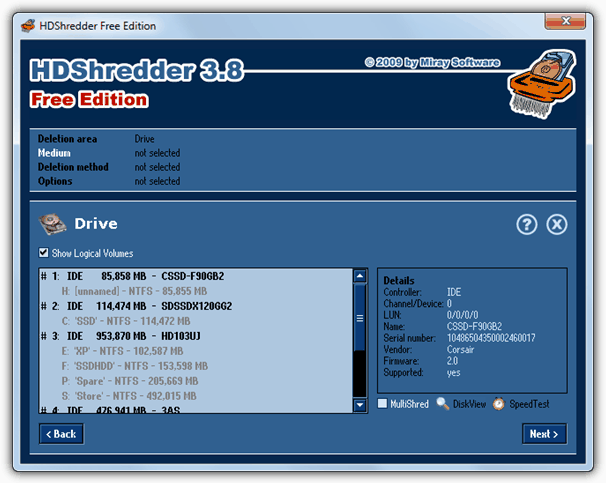
Task: Click the 2009 by Miray Software copyright text
Action: 432,62
